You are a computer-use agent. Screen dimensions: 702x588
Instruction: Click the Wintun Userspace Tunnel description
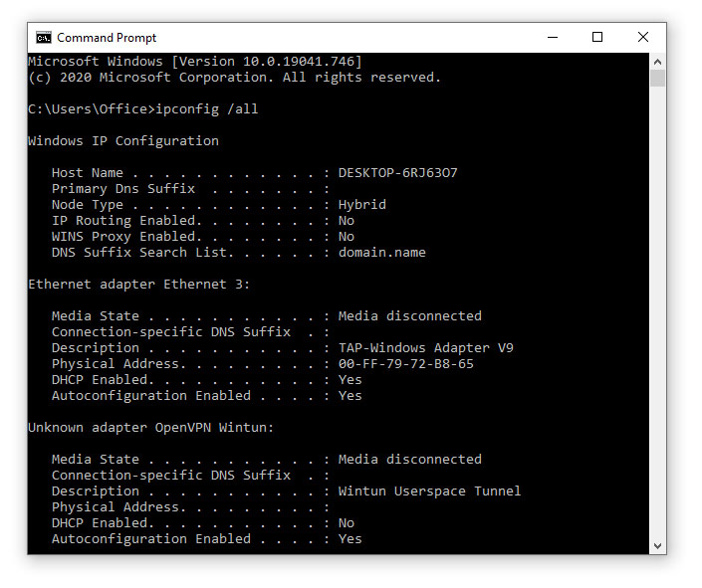click(429, 491)
